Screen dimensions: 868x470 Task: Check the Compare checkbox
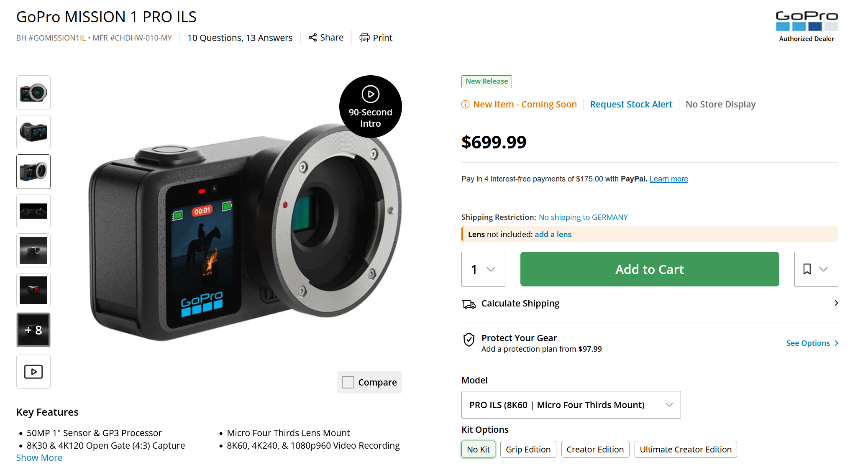pyautogui.click(x=348, y=382)
